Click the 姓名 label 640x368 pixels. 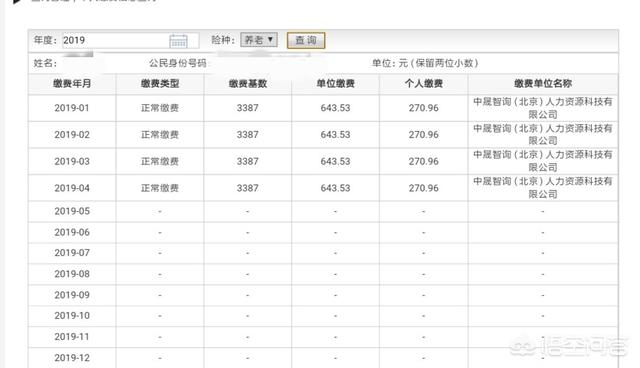[x=45, y=63]
